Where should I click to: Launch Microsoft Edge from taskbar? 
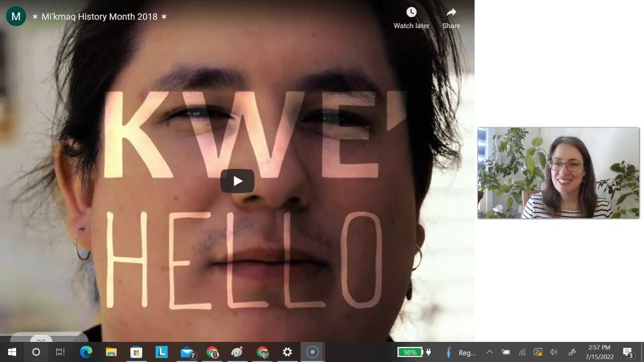click(x=86, y=352)
